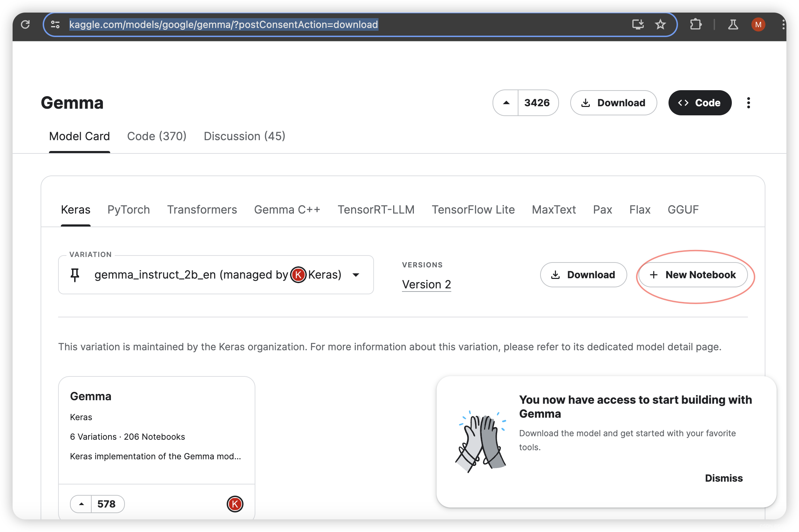
Task: Click the install app icon in address bar
Action: 638,24
